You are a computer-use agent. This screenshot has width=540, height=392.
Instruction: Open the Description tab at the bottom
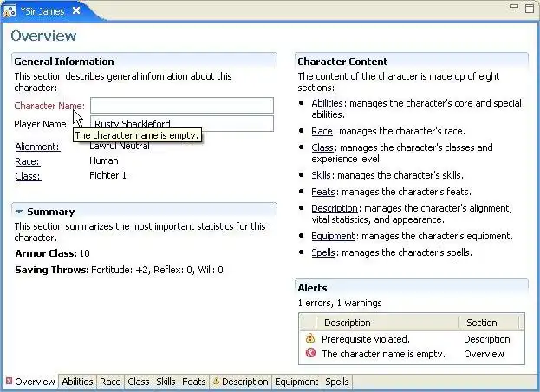[241, 382]
